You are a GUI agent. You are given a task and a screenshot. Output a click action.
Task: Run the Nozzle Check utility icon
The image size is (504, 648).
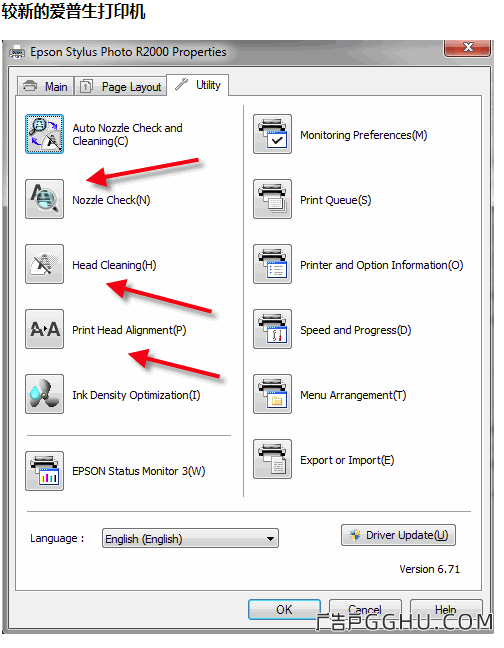[x=44, y=199]
